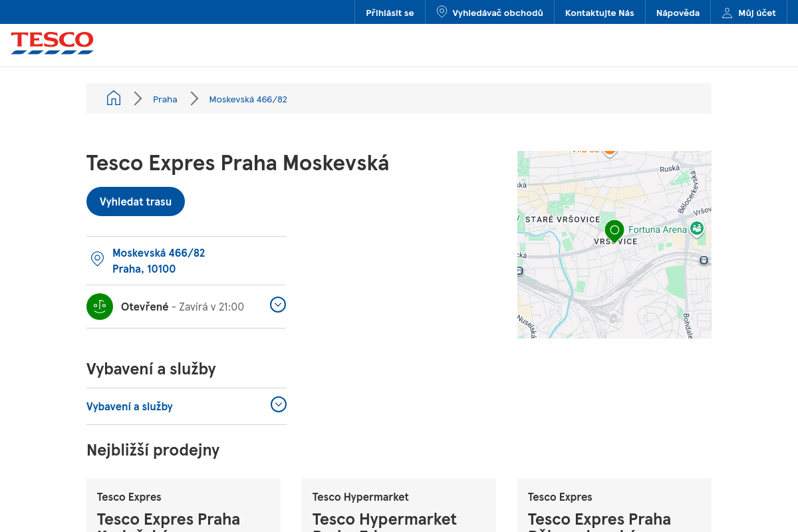This screenshot has height=532, width=798.
Task: Open the home breadcrumb icon
Action: (114, 98)
